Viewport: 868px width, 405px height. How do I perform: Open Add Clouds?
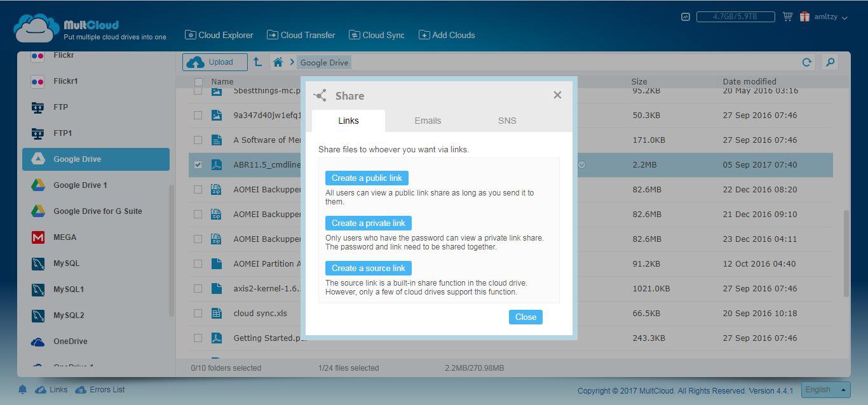point(447,35)
